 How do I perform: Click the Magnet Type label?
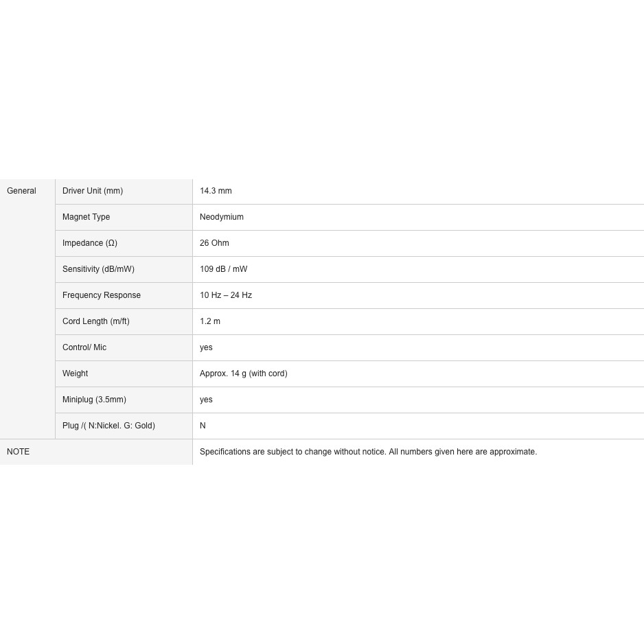pos(87,217)
